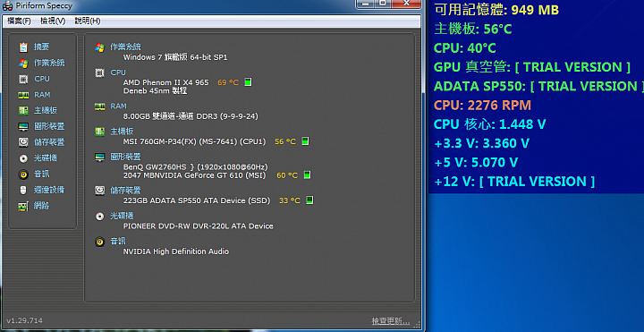Screen dimensions: 644x332
Task: Click the CPU chip icon in summary panel
Action: point(99,72)
